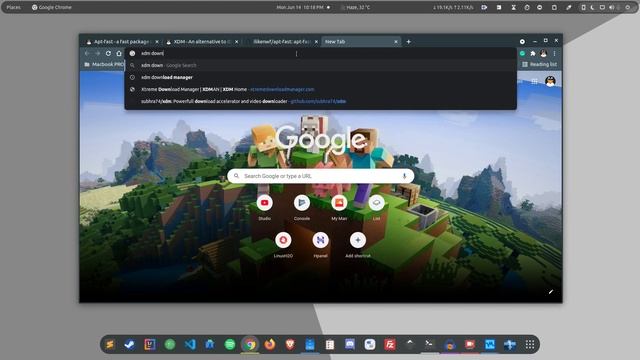Screen dimensions: 640x360
Task: Click the Google search box on page
Action: [320, 176]
